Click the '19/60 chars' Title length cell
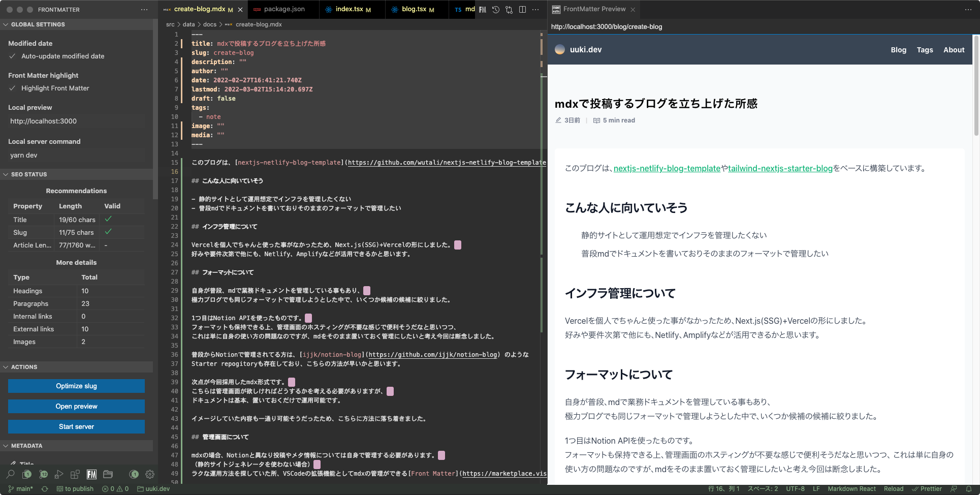The width and height of the screenshot is (980, 495). point(77,220)
